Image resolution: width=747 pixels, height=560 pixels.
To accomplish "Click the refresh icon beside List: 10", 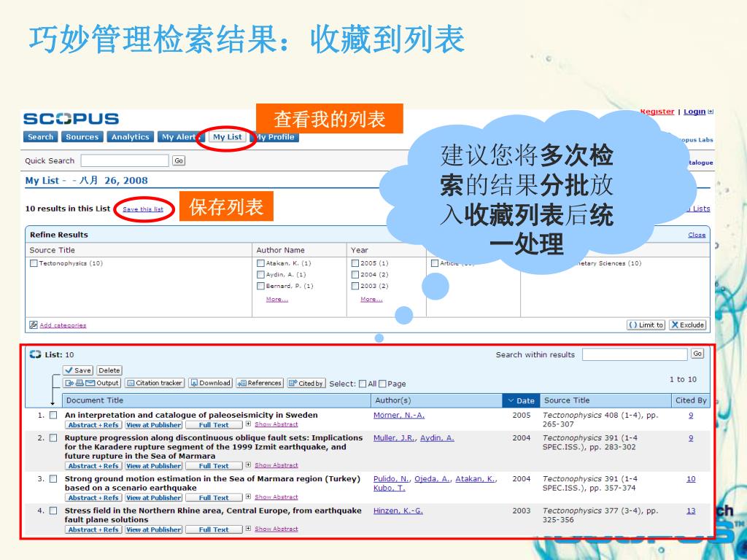I will click(35, 354).
